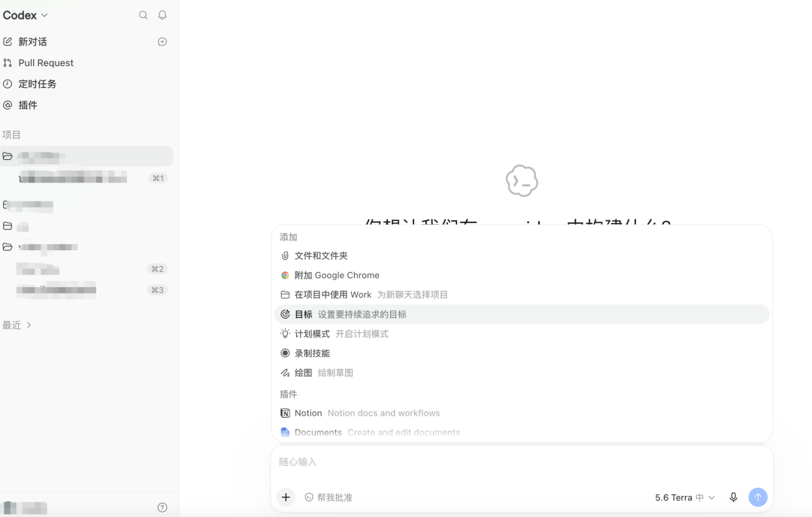Click the Notion logo icon
Image resolution: width=812 pixels, height=517 pixels.
pyautogui.click(x=285, y=413)
